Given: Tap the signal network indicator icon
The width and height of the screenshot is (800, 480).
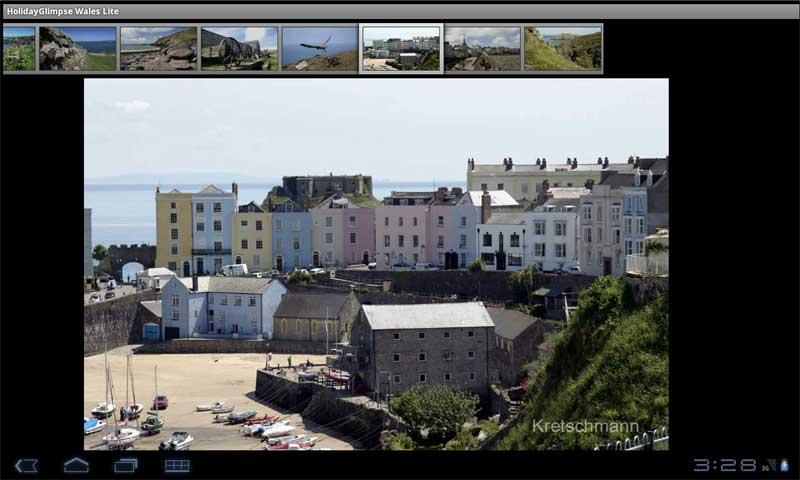Looking at the screenshot, I should (769, 465).
